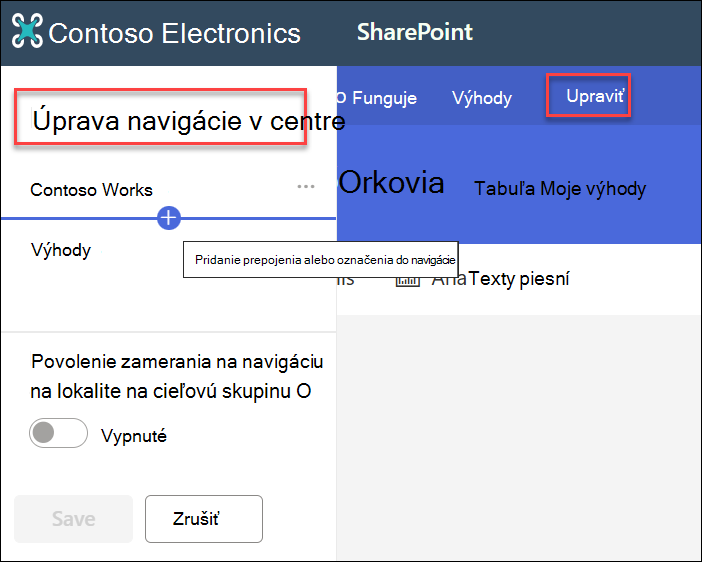Click the plus icon to add a link
The width and height of the screenshot is (702, 562).
click(169, 218)
